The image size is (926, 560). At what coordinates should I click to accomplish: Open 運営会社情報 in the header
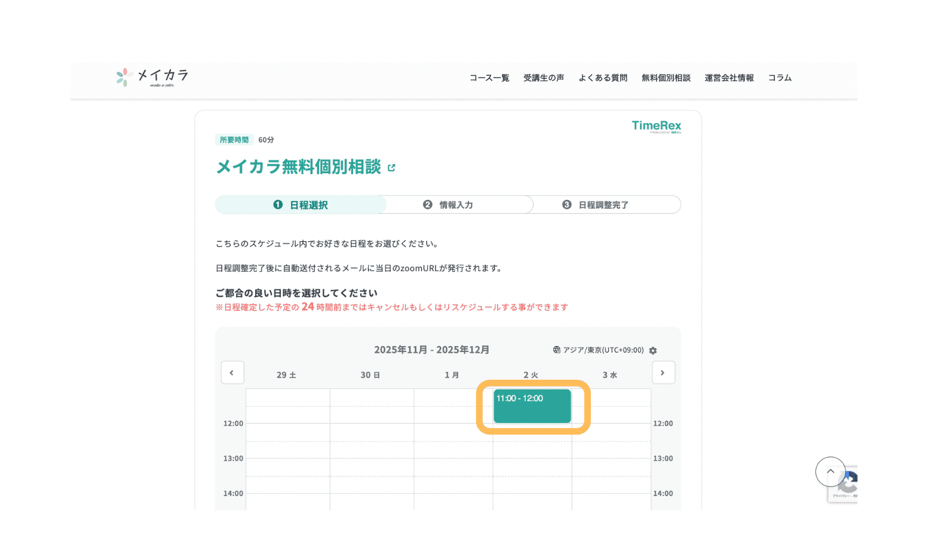pos(729,78)
